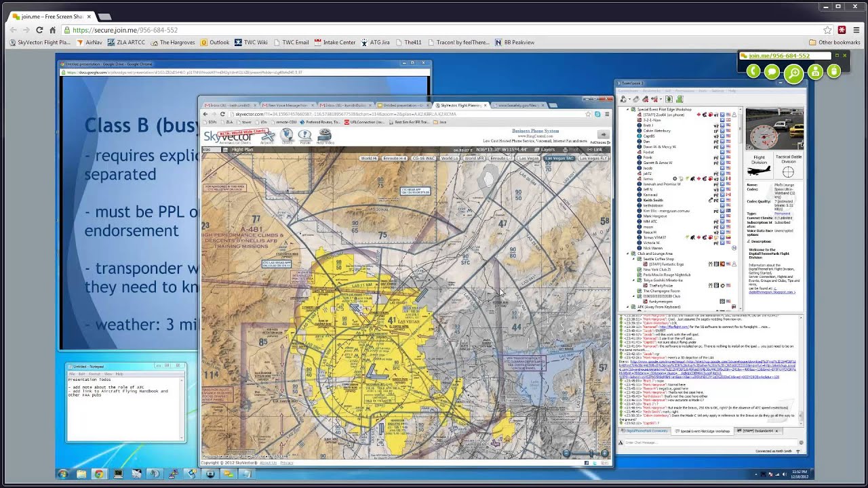Screen dimensions: 868x488
Task: Select the CG-18 WAC chart
Action: (423, 158)
